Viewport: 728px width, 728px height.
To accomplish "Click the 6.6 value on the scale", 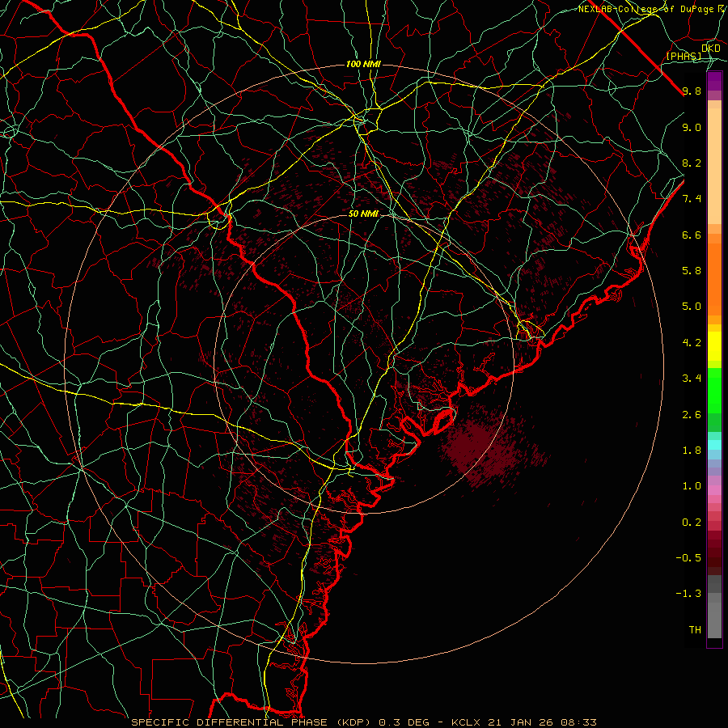I will pyautogui.click(x=692, y=235).
